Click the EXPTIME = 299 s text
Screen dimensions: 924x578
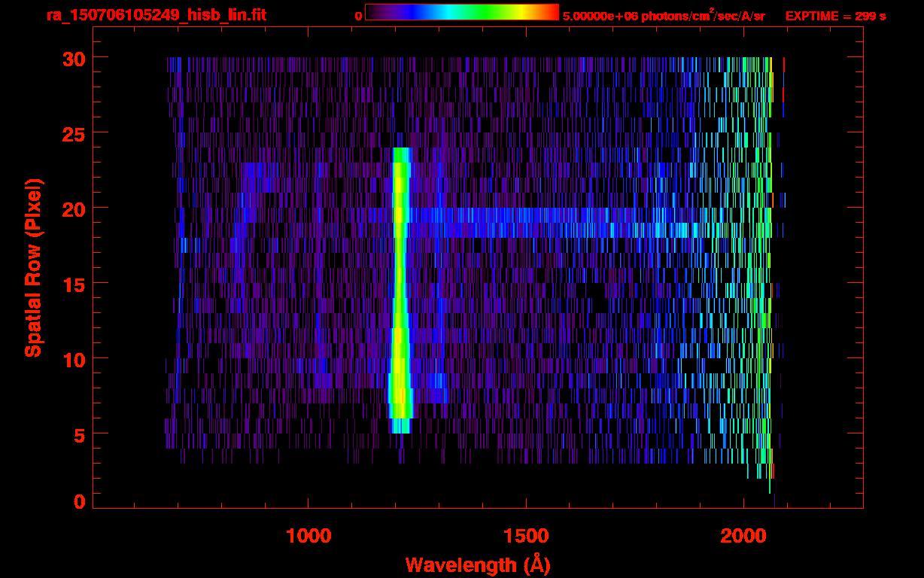coord(835,16)
